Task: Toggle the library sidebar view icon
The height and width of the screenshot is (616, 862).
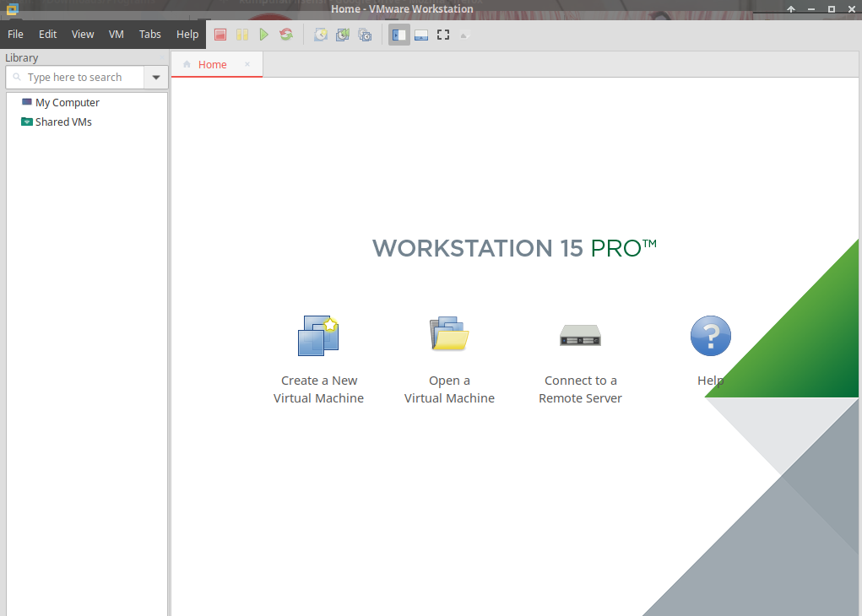Action: 399,35
